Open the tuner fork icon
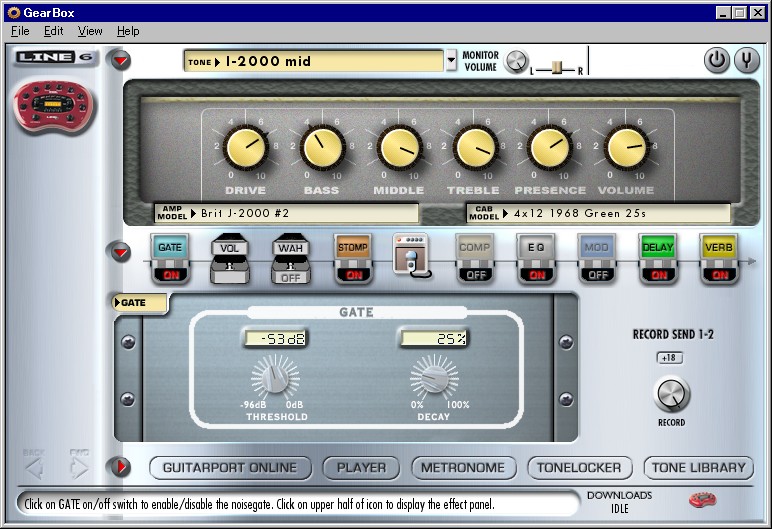 pos(746,60)
